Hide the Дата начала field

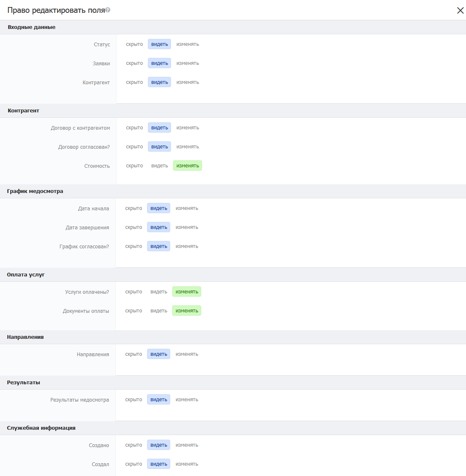point(133,208)
